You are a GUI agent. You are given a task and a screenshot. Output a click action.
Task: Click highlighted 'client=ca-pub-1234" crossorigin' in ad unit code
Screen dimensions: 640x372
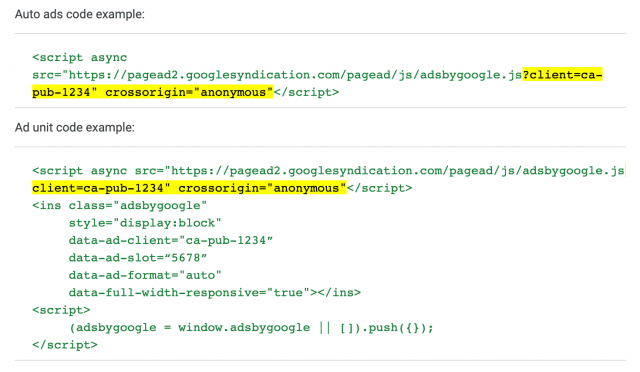[189, 188]
